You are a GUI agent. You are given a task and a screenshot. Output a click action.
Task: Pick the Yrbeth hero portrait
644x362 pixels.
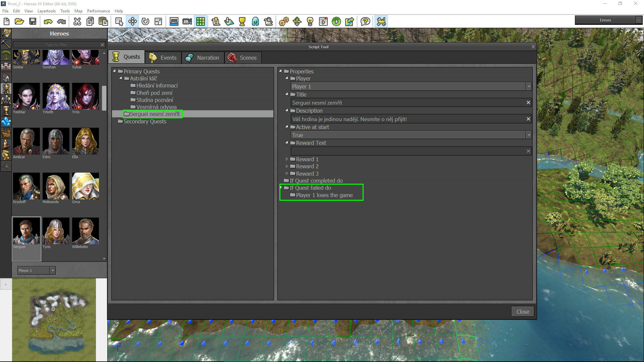click(56, 96)
